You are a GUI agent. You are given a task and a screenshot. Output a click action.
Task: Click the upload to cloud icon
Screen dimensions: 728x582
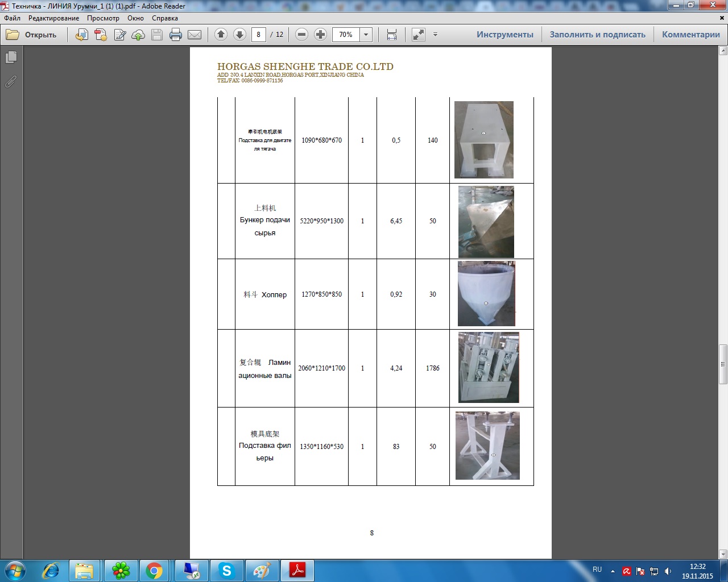tap(138, 35)
